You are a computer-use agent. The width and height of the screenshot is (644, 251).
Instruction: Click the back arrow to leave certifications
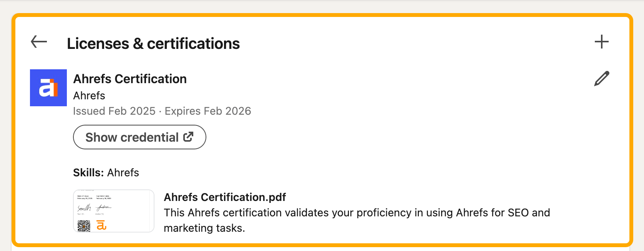pos(38,42)
